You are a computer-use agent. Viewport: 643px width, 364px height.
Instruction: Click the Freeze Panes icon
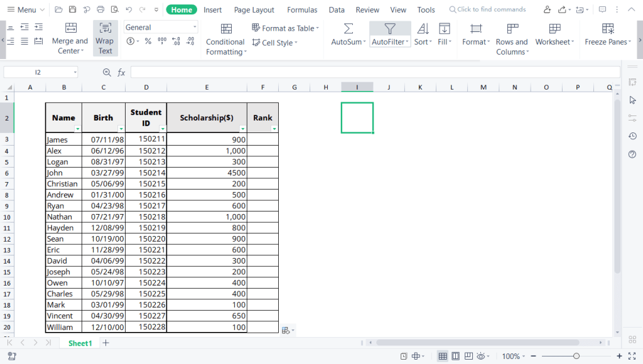(607, 29)
